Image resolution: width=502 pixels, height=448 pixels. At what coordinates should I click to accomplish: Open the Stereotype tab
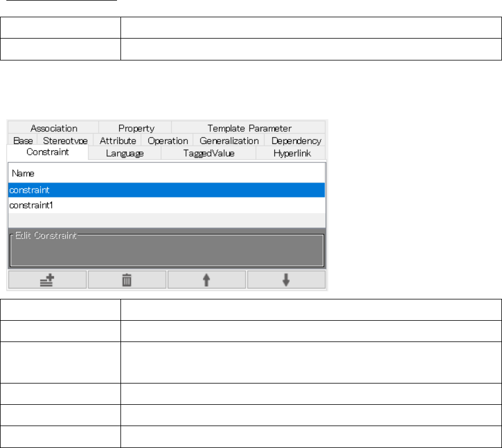coord(65,141)
